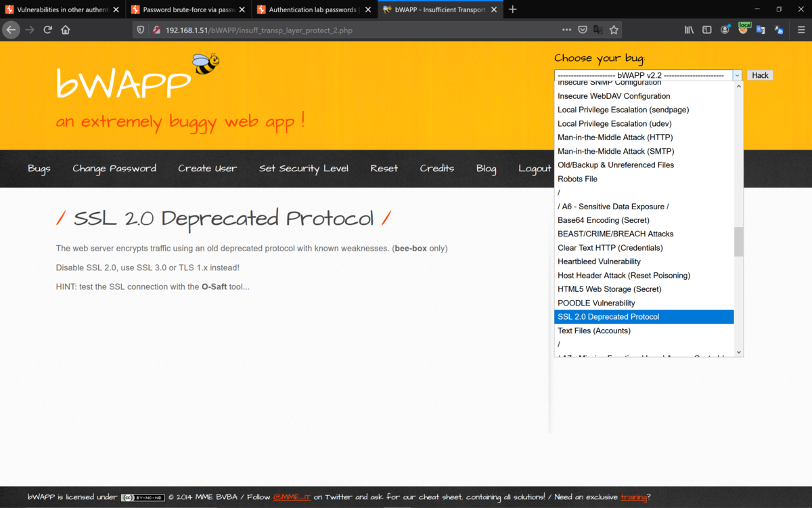Open the Library bookshelf icon
Image resolution: width=812 pixels, height=508 pixels.
[689, 30]
